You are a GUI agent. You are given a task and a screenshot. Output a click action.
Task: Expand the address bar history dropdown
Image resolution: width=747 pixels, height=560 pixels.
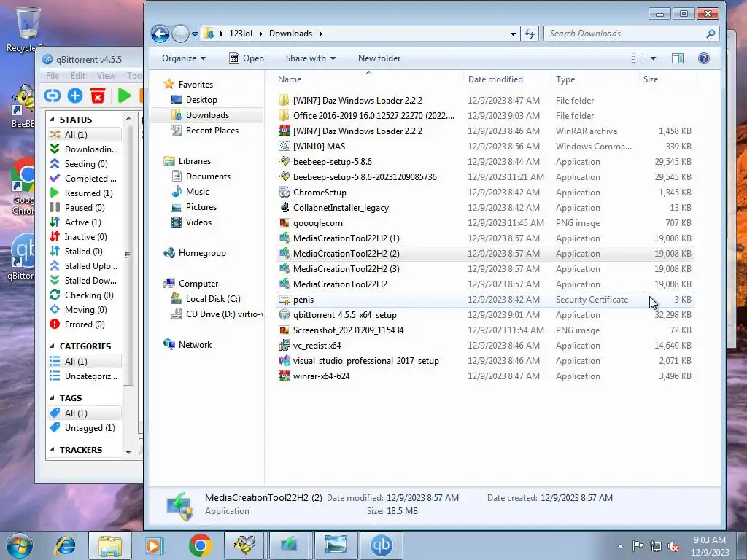pos(513,34)
